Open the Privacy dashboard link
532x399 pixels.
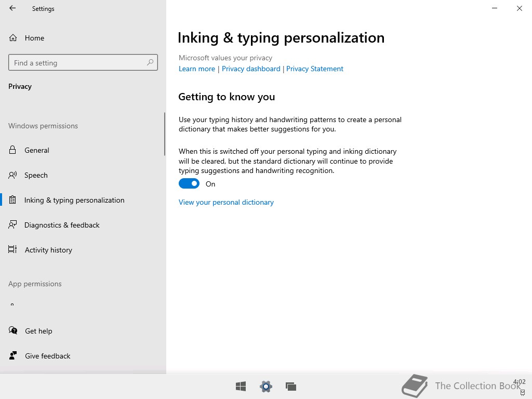pyautogui.click(x=251, y=69)
